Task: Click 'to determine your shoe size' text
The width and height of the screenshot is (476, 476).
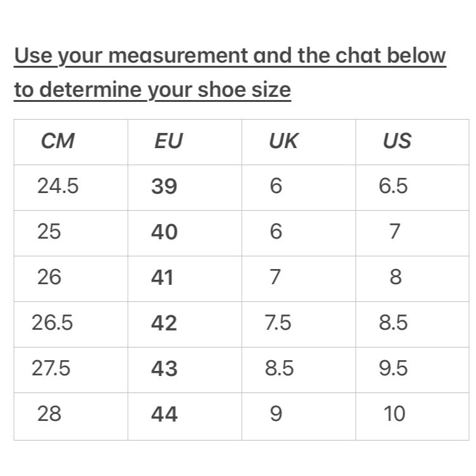Action: (153, 90)
